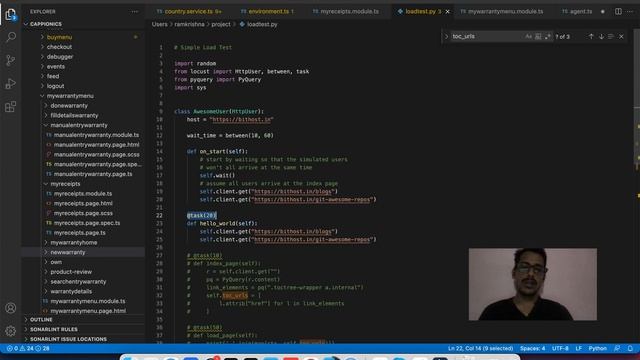Open Explorer more actions ellipsis
This screenshot has width=640, height=360.
coord(135,11)
